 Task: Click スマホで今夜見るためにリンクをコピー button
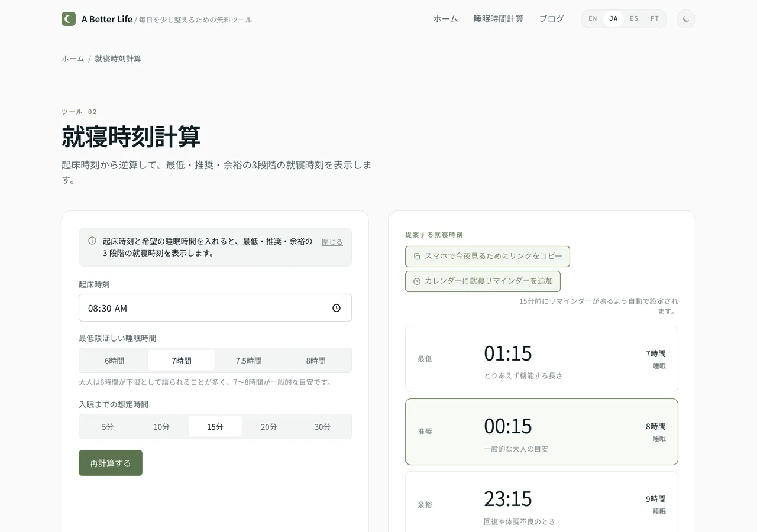487,257
